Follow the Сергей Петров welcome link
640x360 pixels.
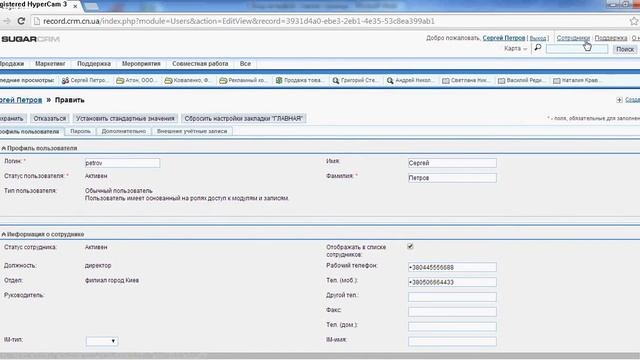504,38
